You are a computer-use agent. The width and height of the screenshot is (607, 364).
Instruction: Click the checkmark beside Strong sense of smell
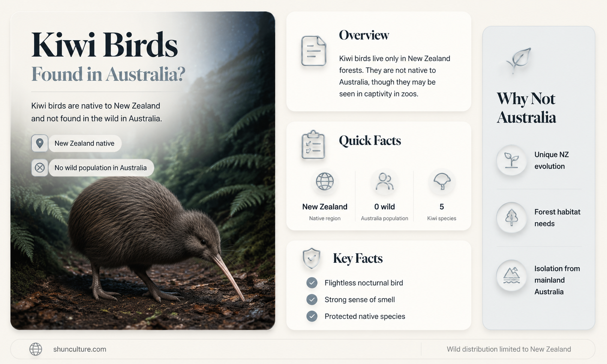click(x=312, y=300)
